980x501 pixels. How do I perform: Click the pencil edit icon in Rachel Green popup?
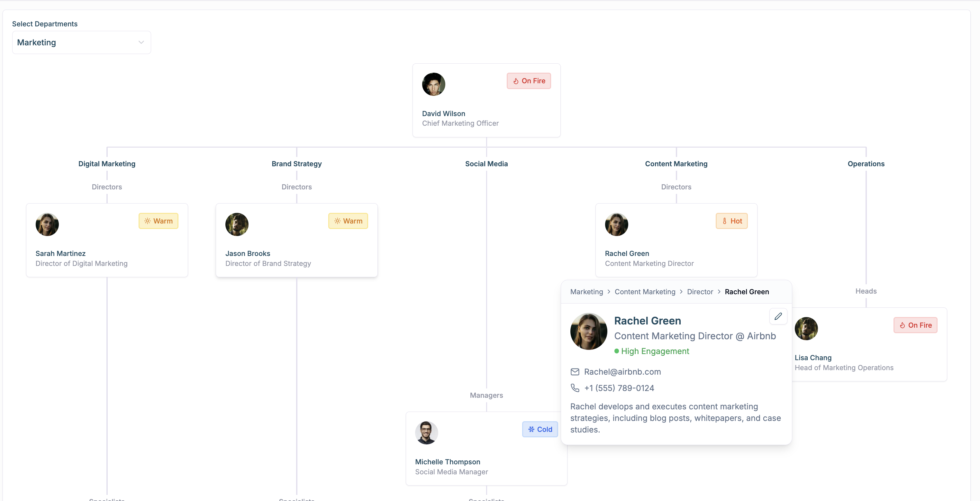[x=778, y=316]
